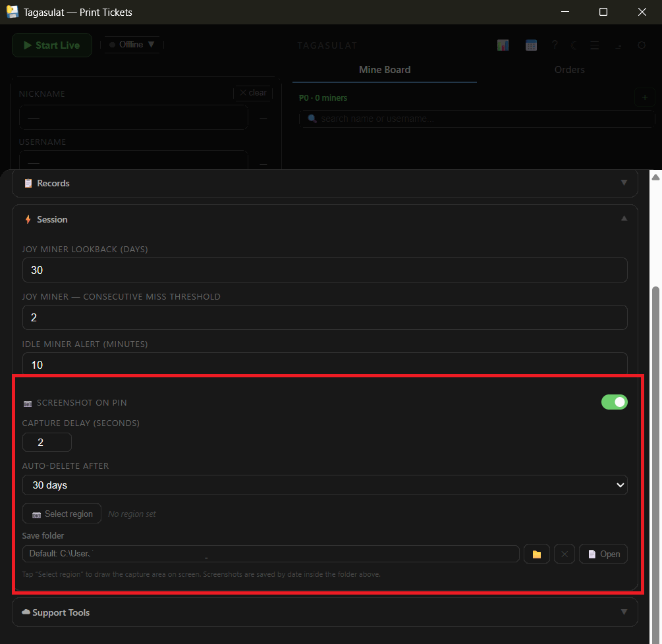Open the Offline status dropdown

(x=132, y=45)
